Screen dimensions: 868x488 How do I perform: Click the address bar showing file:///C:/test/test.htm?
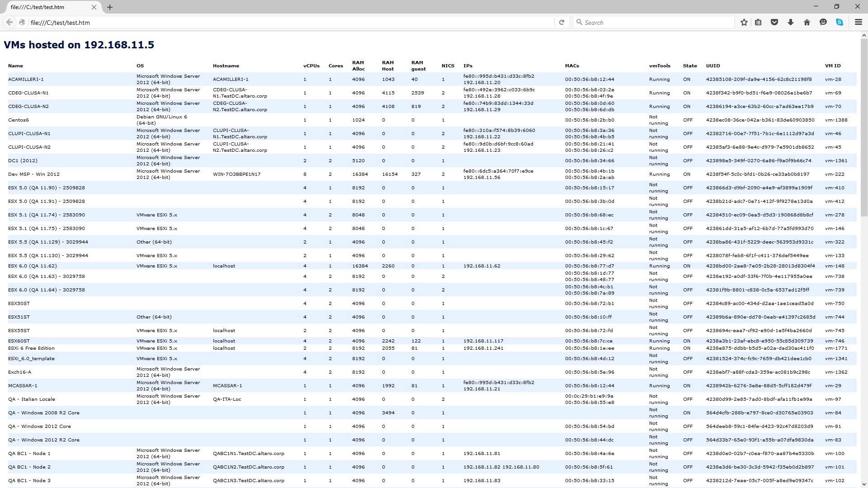289,22
